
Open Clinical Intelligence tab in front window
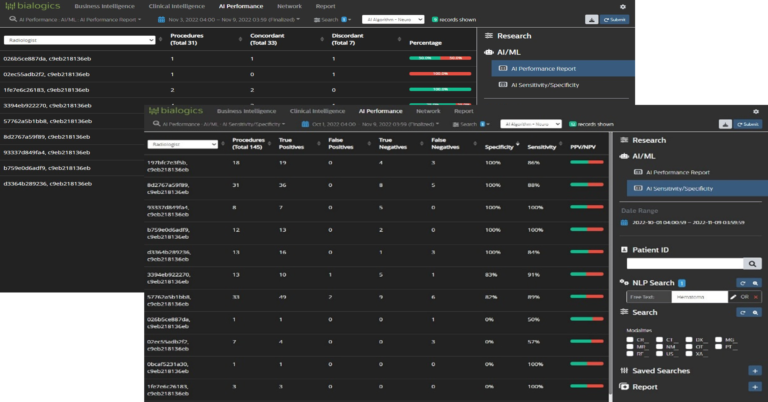pos(317,111)
